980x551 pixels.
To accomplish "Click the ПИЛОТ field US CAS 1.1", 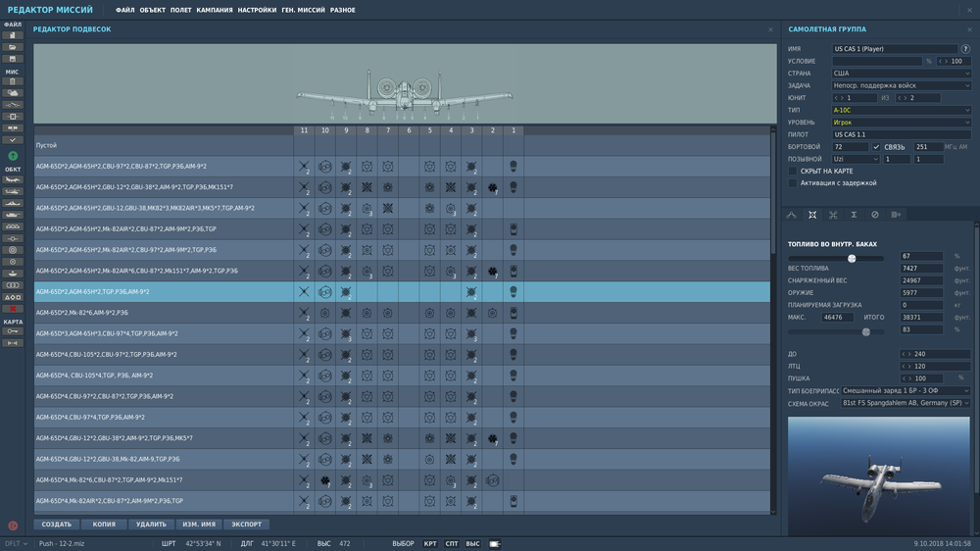I will (x=902, y=134).
